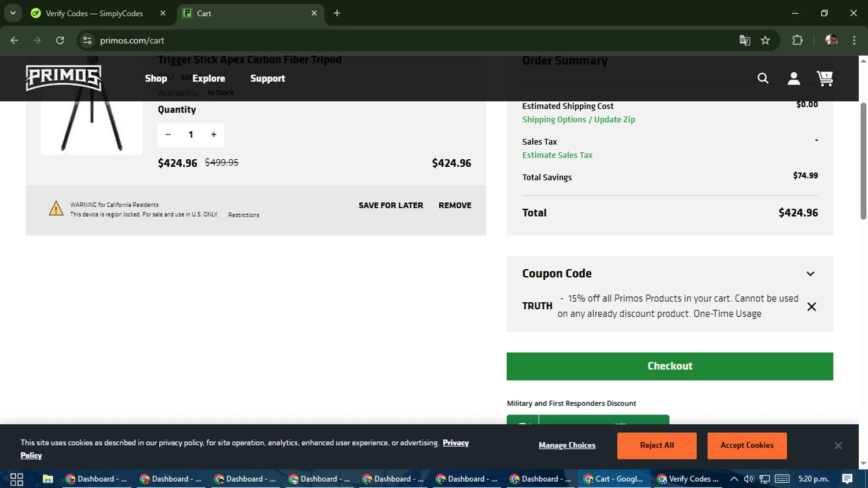Close the Cart tab
The image size is (868, 488).
(314, 13)
